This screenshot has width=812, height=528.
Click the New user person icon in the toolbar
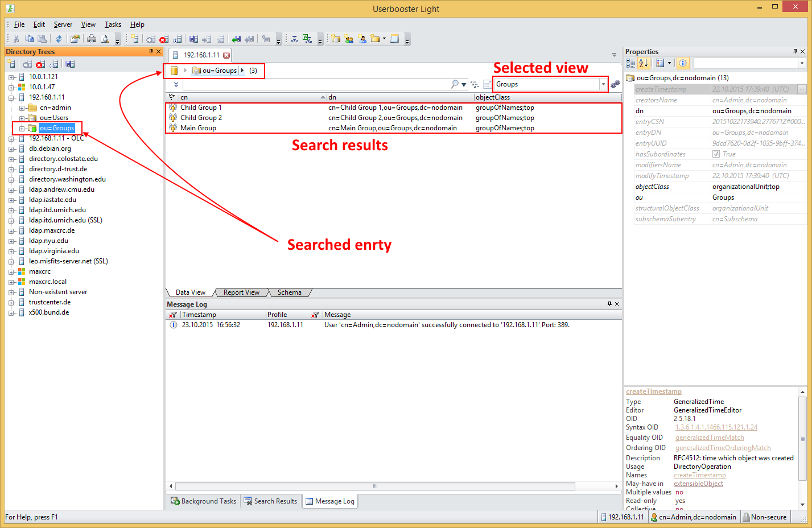pos(362,39)
